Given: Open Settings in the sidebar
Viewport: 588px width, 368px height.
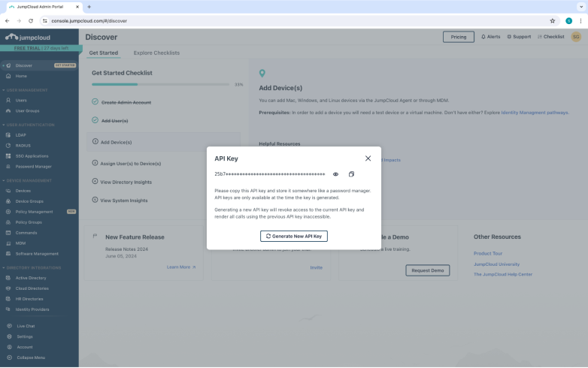Looking at the screenshot, I should 25,336.
